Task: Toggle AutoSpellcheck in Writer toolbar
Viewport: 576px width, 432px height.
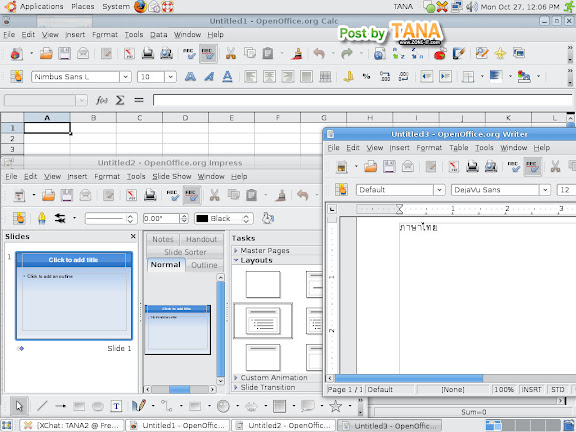Action: tap(532, 167)
